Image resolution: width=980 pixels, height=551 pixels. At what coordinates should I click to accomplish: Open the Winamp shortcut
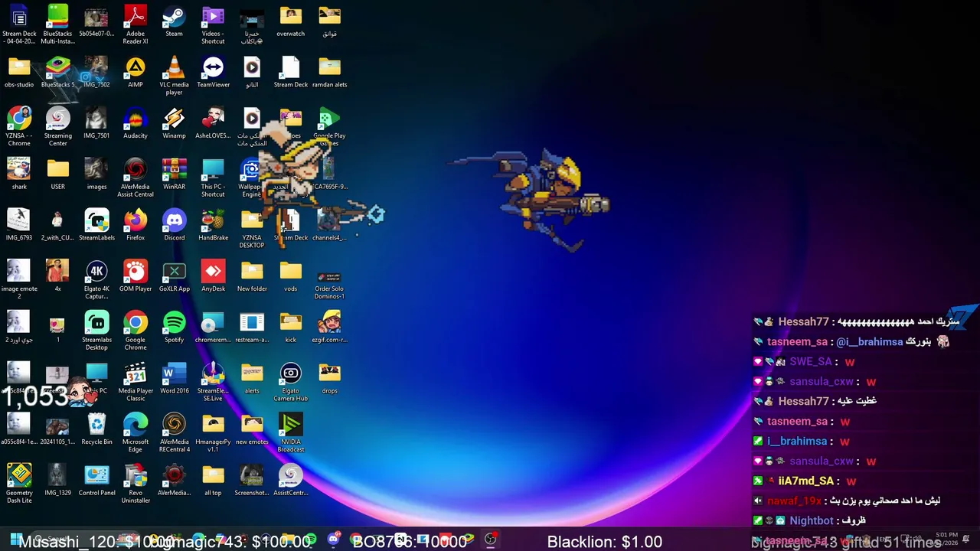tap(174, 123)
